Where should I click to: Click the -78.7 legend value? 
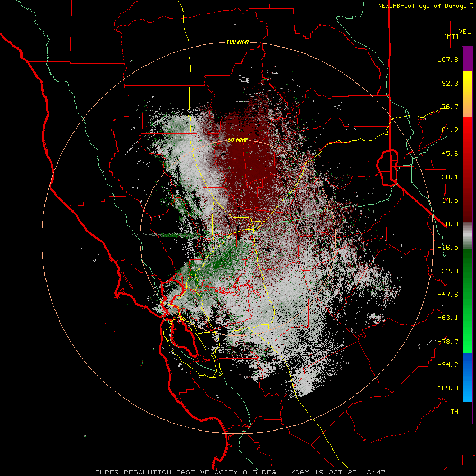(448, 342)
